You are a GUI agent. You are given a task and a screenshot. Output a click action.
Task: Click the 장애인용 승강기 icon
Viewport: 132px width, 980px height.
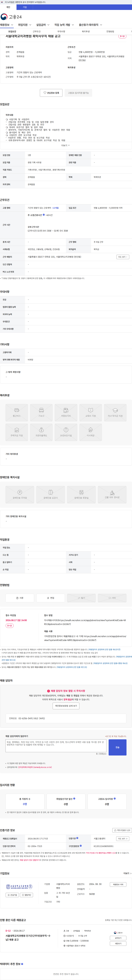tap(50, 495)
